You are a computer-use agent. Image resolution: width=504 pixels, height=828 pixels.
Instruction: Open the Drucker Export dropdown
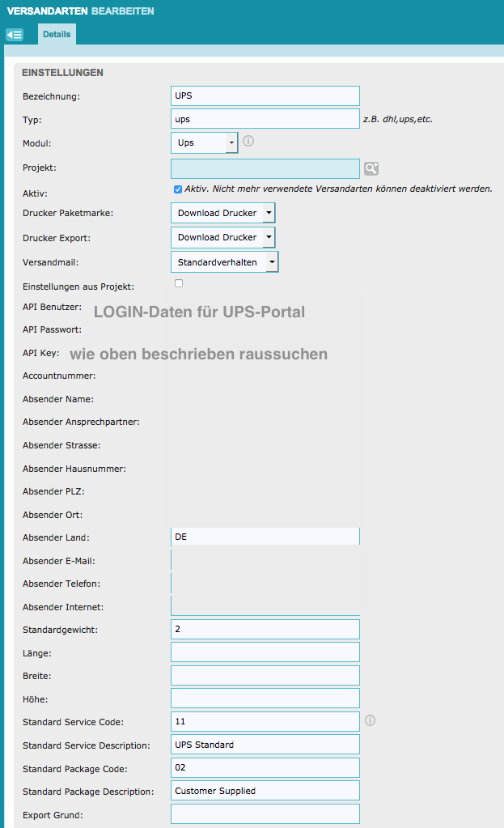[x=223, y=237]
